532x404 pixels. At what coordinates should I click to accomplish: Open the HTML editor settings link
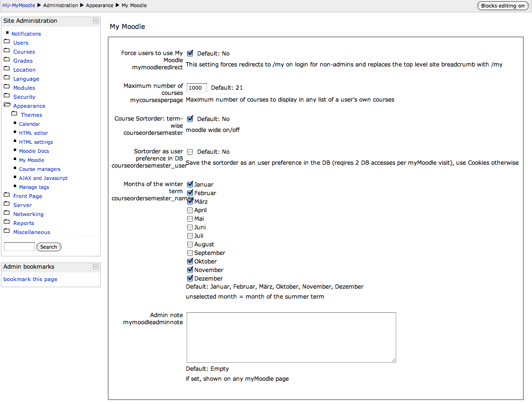point(34,133)
